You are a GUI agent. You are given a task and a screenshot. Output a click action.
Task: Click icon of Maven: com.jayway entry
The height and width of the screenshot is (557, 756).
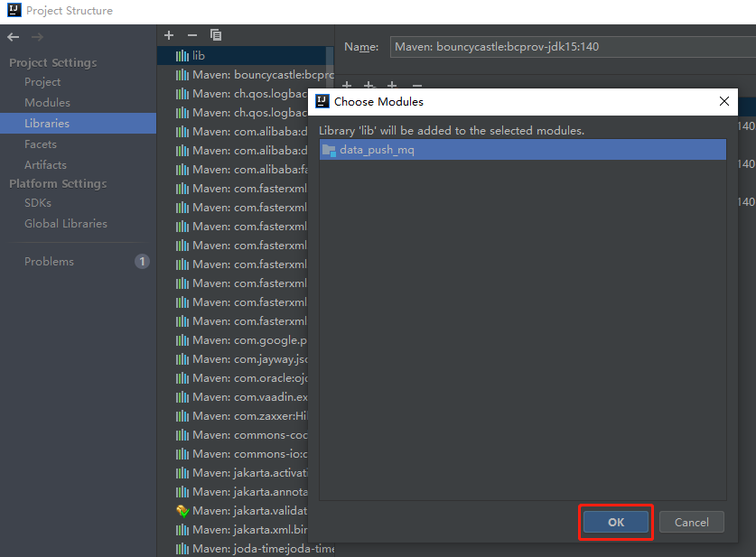pyautogui.click(x=182, y=359)
